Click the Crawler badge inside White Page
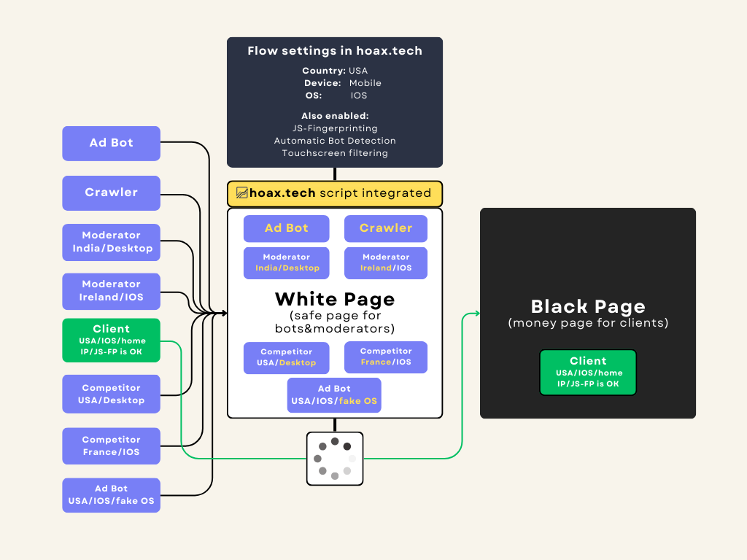Image resolution: width=747 pixels, height=560 pixels. pyautogui.click(x=385, y=228)
